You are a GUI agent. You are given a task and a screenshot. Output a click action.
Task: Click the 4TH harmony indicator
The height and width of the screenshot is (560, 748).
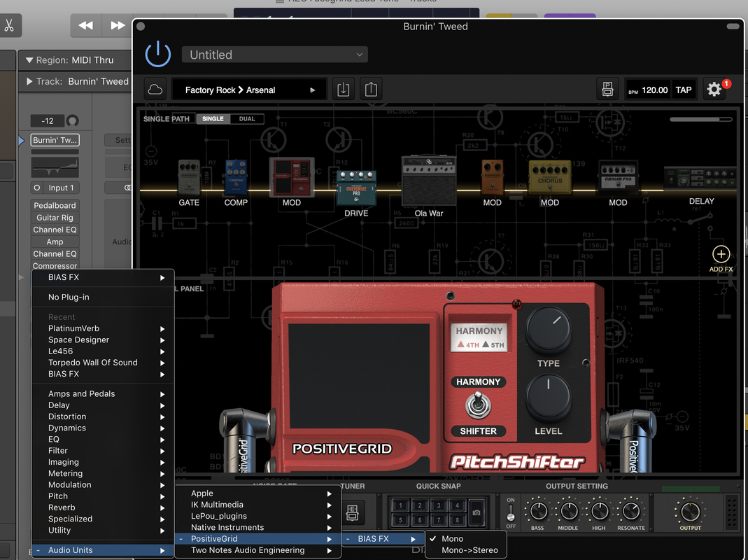(468, 344)
